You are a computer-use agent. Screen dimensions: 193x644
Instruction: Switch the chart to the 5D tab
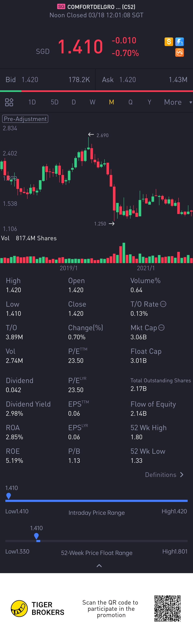click(55, 102)
